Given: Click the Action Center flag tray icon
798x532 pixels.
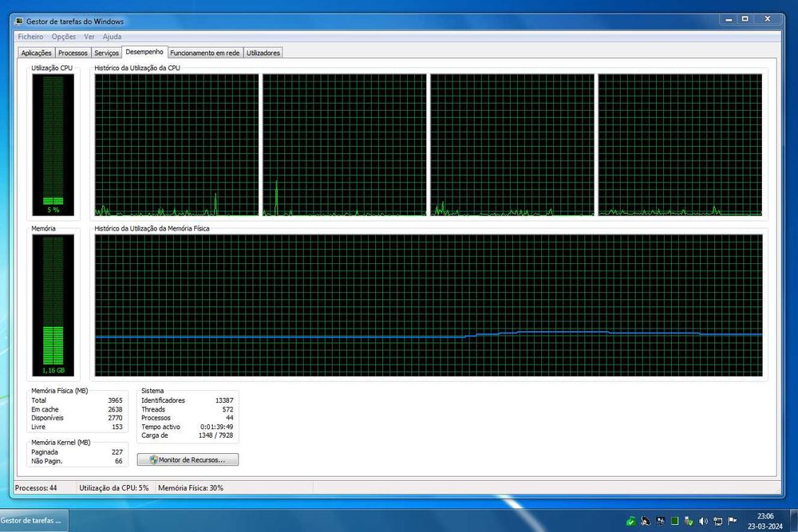Looking at the screenshot, I should point(733,521).
